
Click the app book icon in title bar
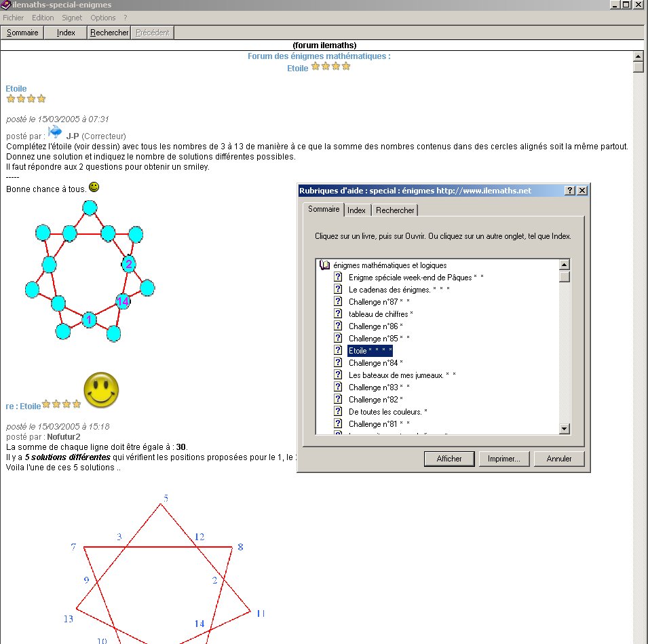6,5
